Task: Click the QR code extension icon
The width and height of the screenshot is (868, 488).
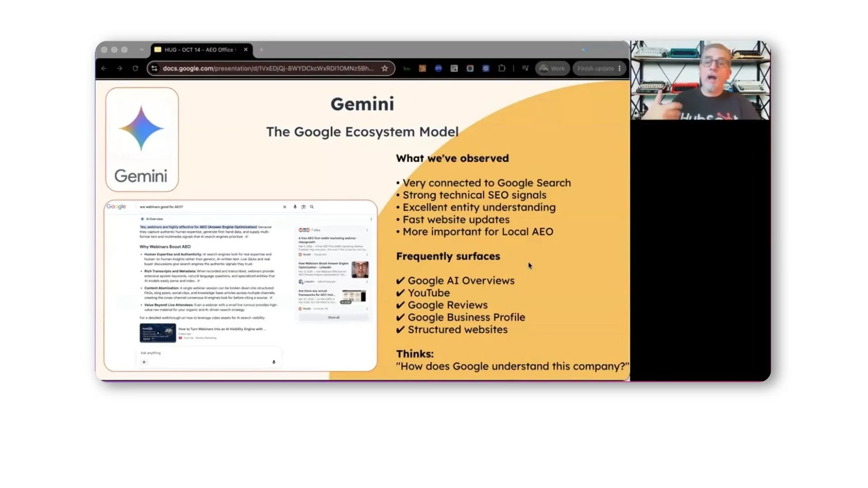Action: coord(454,68)
